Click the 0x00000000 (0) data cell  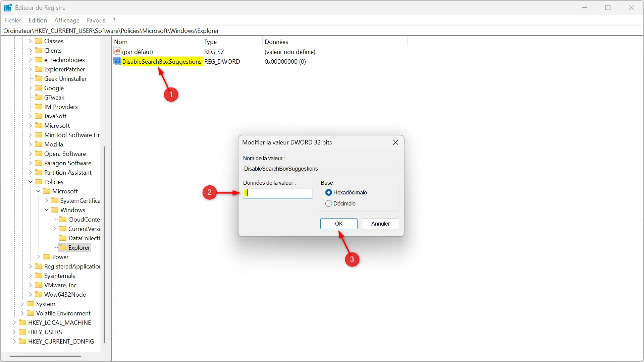click(285, 61)
